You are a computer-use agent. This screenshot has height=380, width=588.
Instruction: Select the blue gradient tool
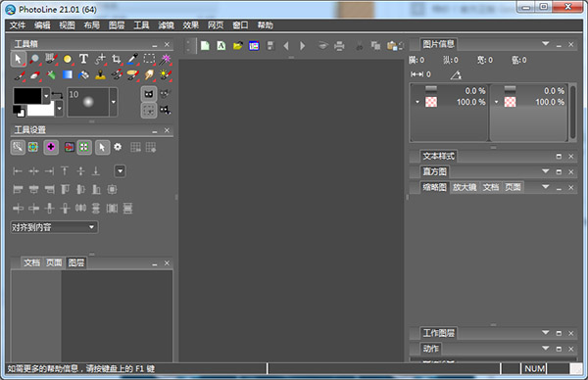(x=68, y=75)
